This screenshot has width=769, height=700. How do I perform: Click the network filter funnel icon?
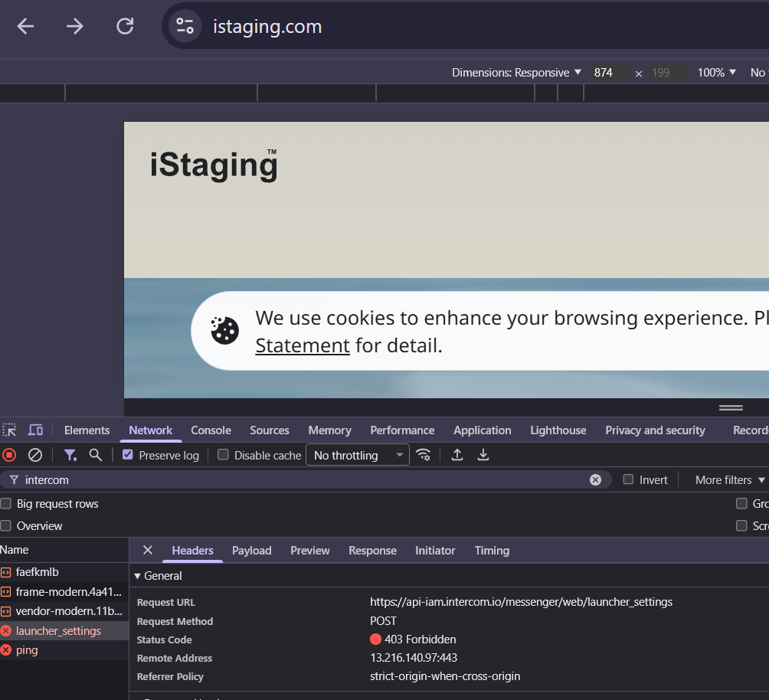tap(70, 455)
